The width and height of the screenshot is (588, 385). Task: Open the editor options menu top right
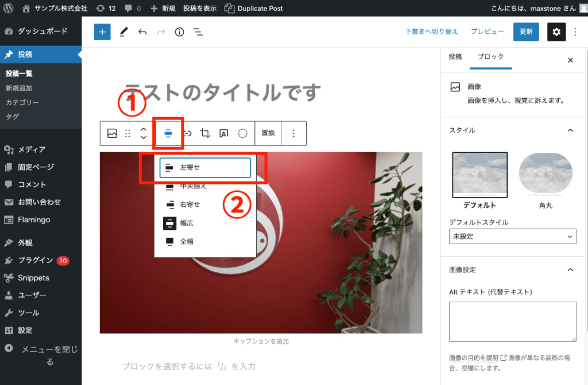pyautogui.click(x=575, y=32)
